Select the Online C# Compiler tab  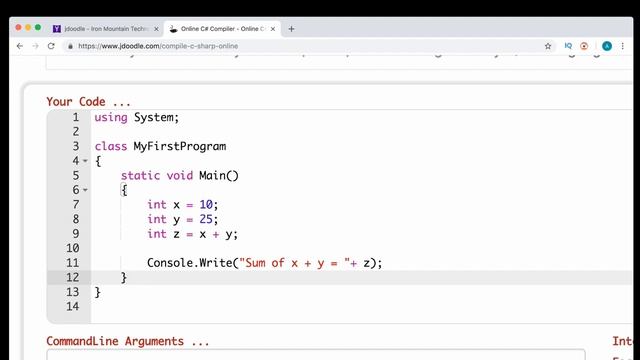(222, 29)
